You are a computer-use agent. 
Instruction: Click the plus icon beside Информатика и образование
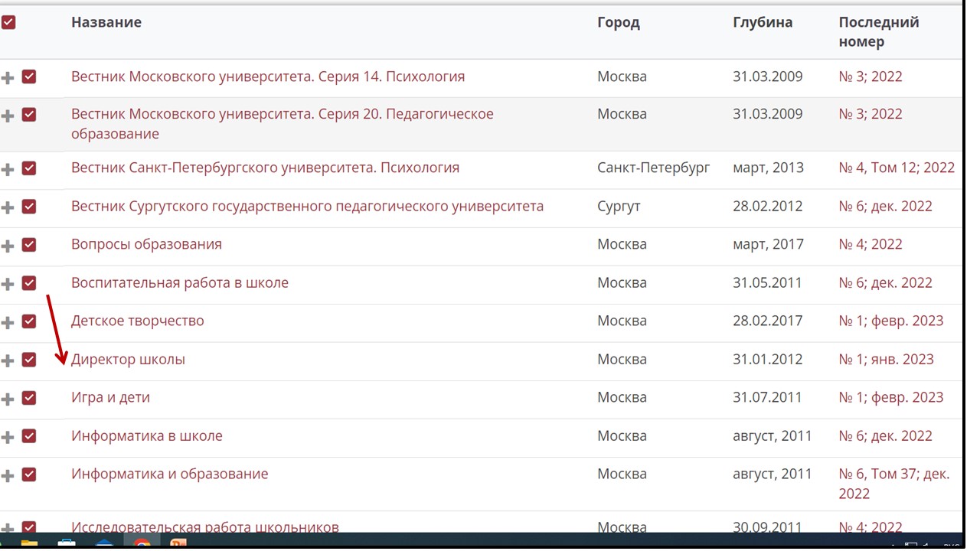coord(8,475)
